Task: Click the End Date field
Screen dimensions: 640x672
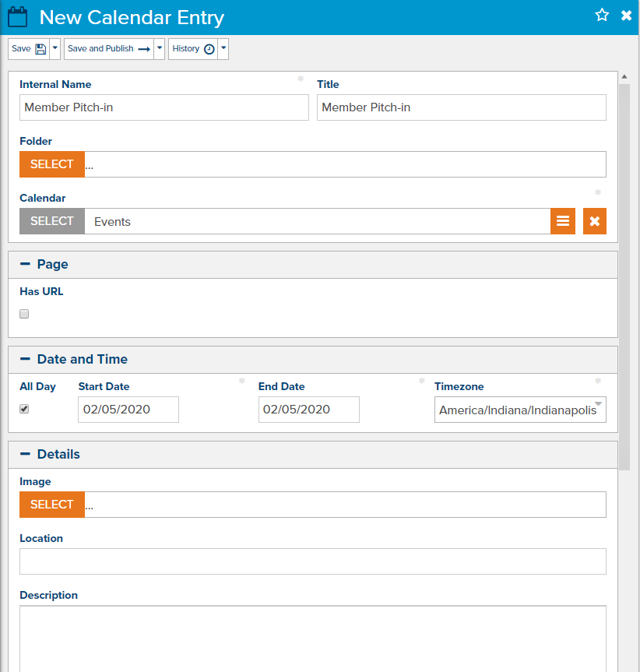Action: [x=309, y=410]
